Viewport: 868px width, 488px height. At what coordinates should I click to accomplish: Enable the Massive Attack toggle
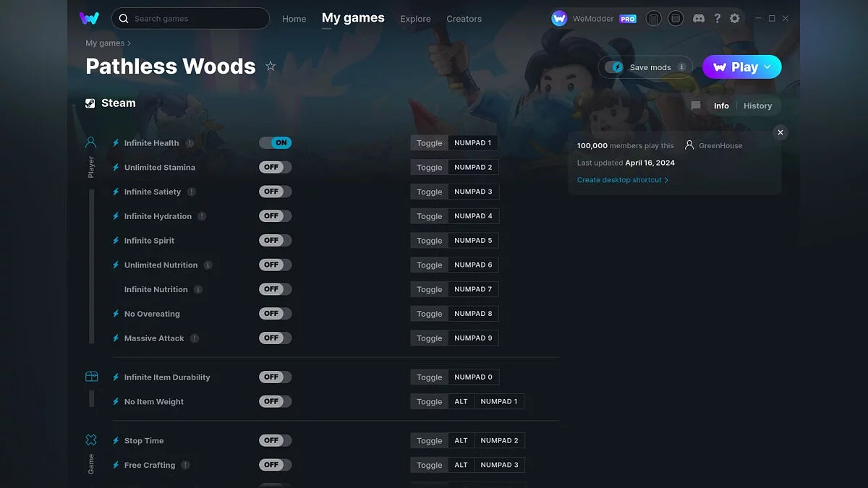[276, 338]
